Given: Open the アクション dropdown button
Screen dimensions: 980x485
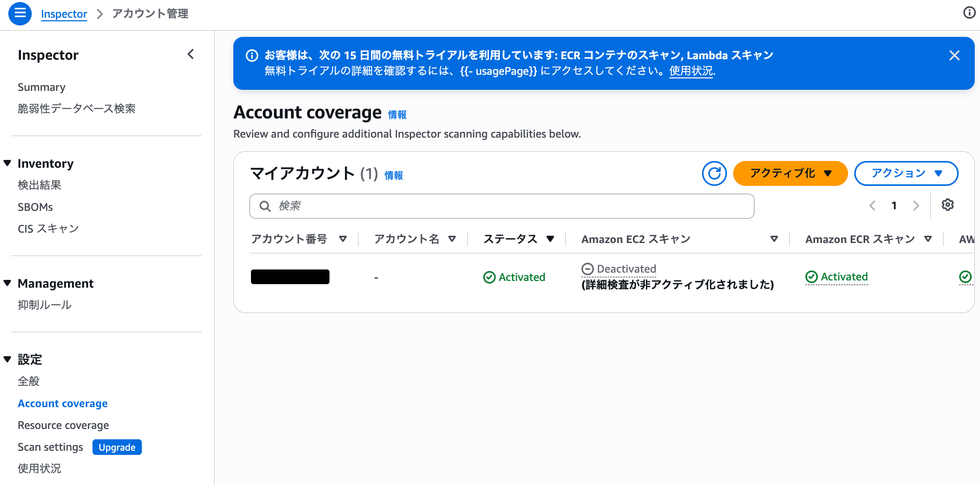Looking at the screenshot, I should 906,173.
